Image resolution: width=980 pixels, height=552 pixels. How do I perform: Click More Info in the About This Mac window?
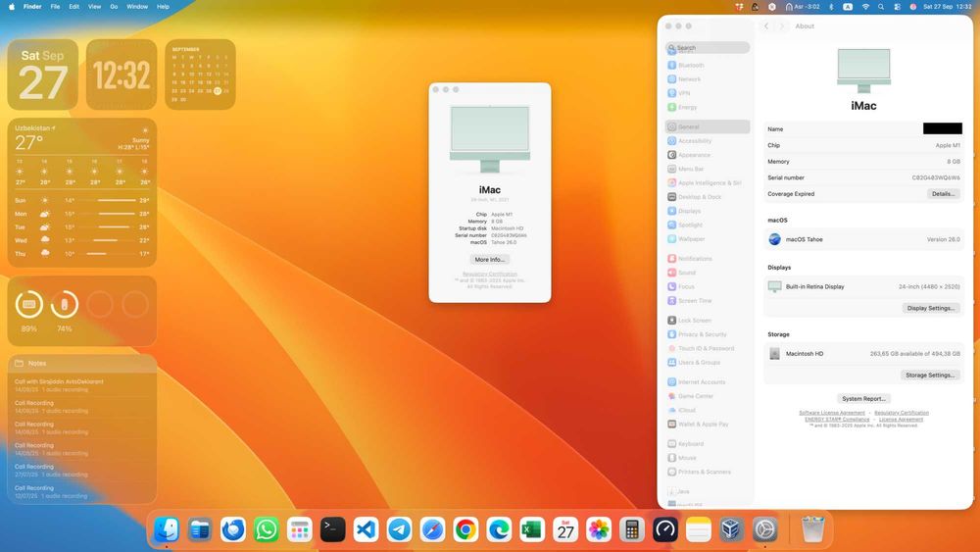click(x=489, y=260)
